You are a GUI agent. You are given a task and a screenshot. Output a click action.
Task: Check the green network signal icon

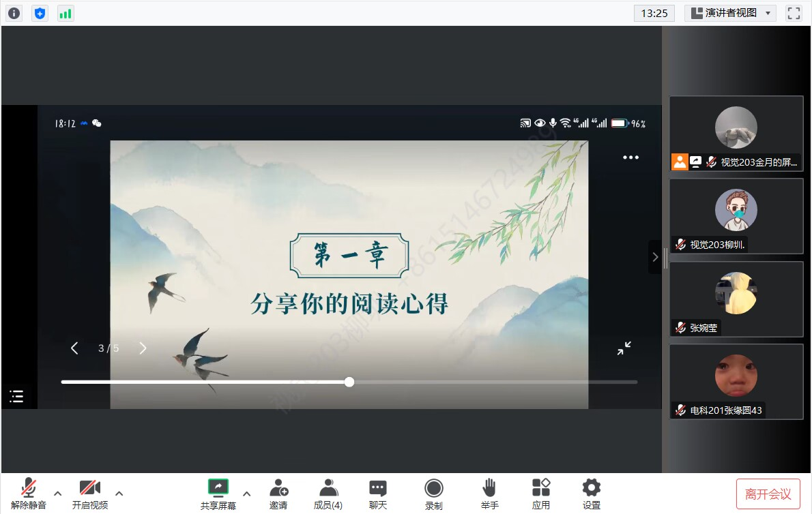pos(66,13)
